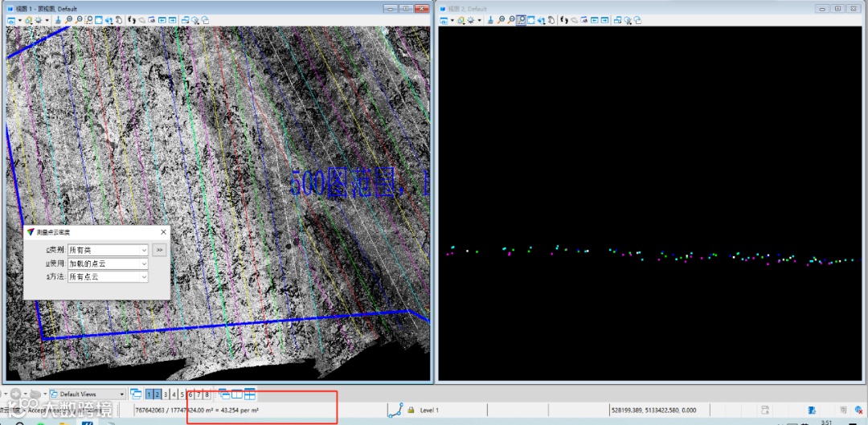Image resolution: width=868 pixels, height=425 pixels.
Task: Open 使用 dropdown showing 加载的点云
Action: click(108, 264)
